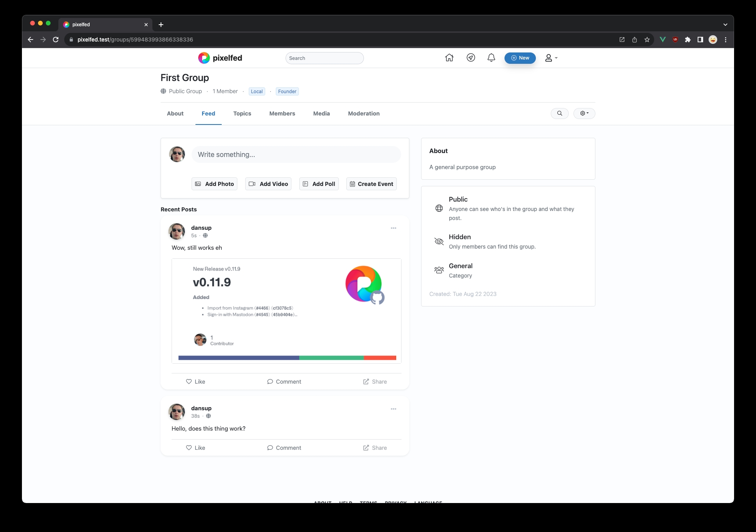Open options menu on the 5s-old post
The image size is (756, 532).
coord(393,228)
